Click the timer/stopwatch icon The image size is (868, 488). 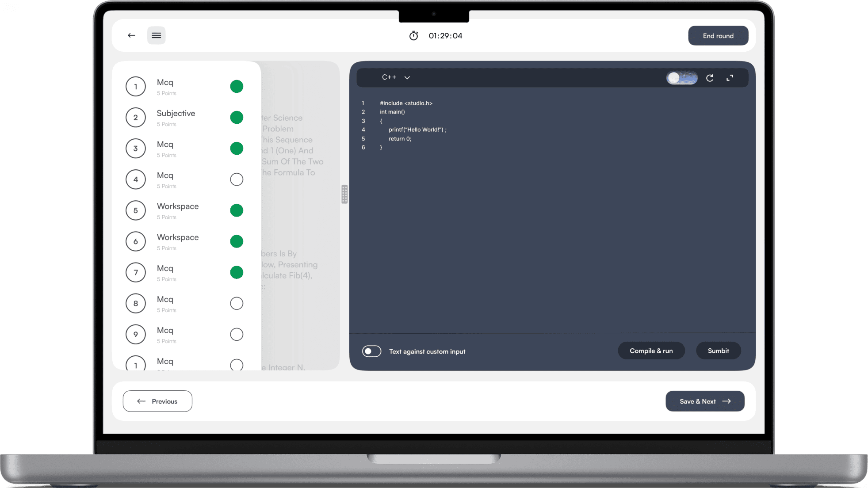[413, 36]
